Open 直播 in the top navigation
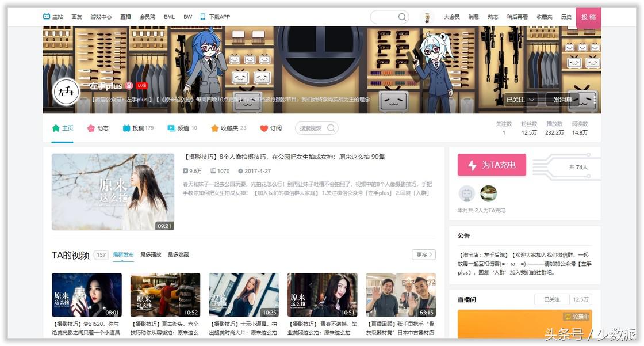The height and width of the screenshot is (346, 644). coord(126,17)
